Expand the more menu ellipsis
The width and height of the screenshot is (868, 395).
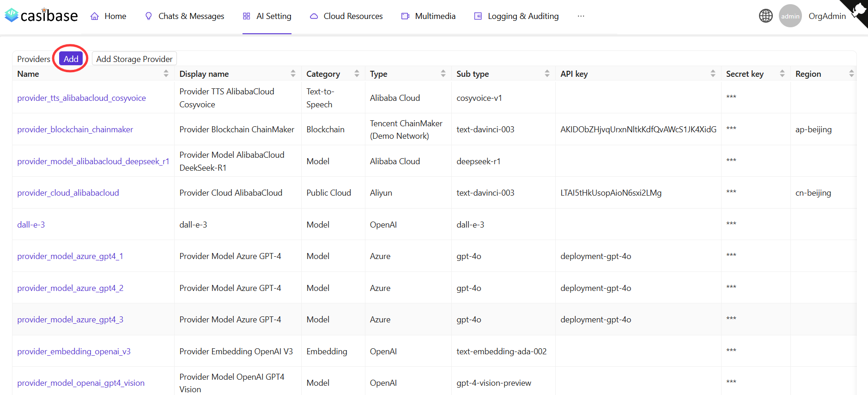[581, 16]
